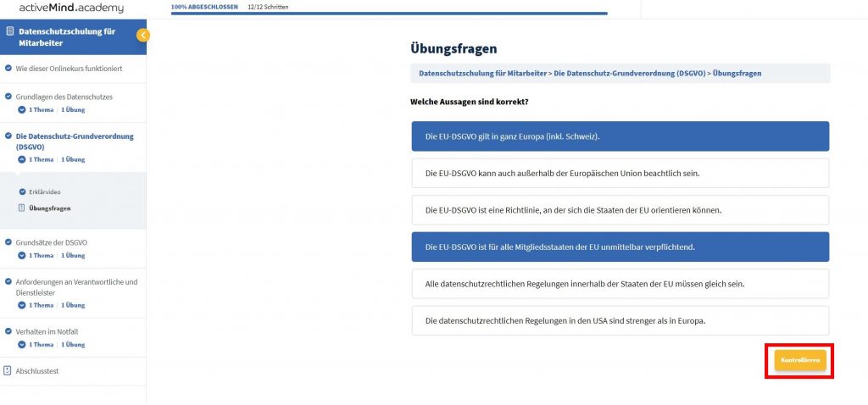Image resolution: width=868 pixels, height=405 pixels.
Task: Expand topics under Grundlagen des Datenschutzes
Action: [x=21, y=109]
